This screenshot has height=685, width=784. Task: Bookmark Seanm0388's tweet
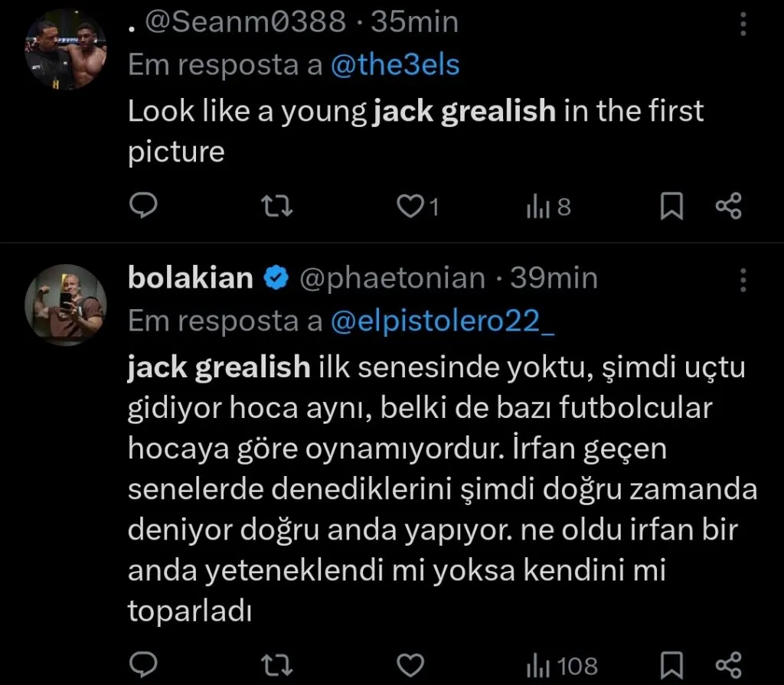click(671, 205)
